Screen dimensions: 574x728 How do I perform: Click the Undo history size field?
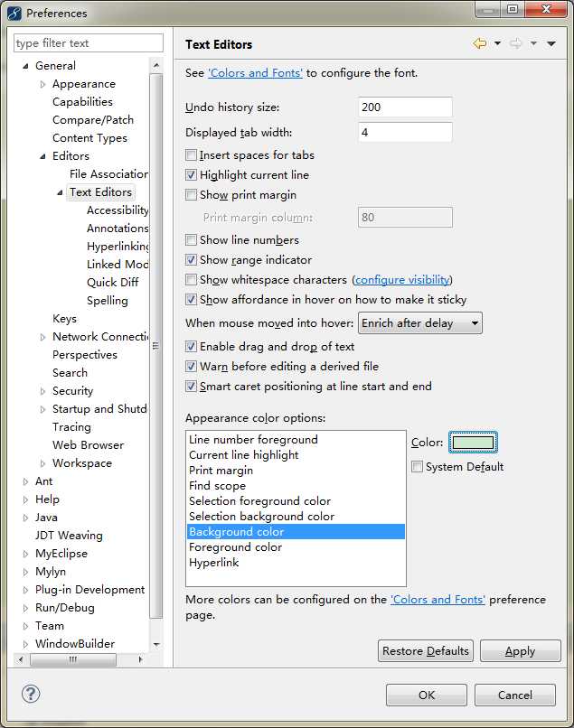coord(405,107)
